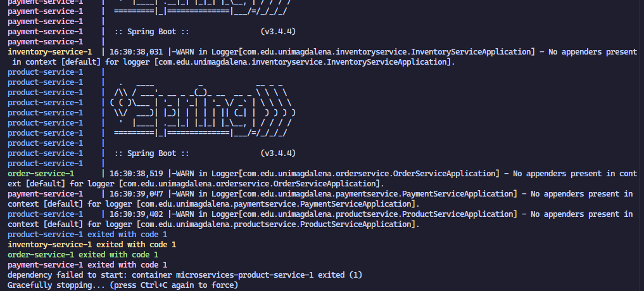Click the timestamp 16:30:38,519 in the log
This screenshot has height=291, width=644.
(136, 173)
